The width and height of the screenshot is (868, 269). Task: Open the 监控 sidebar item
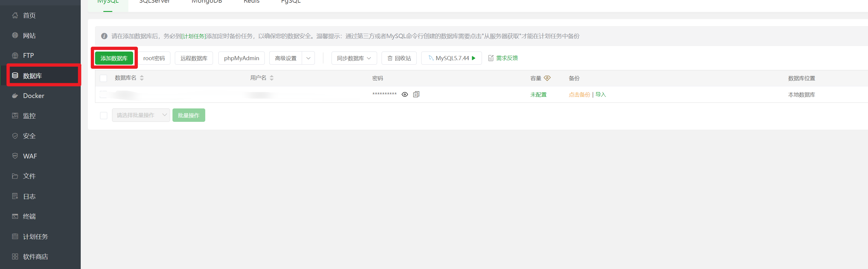tap(41, 116)
